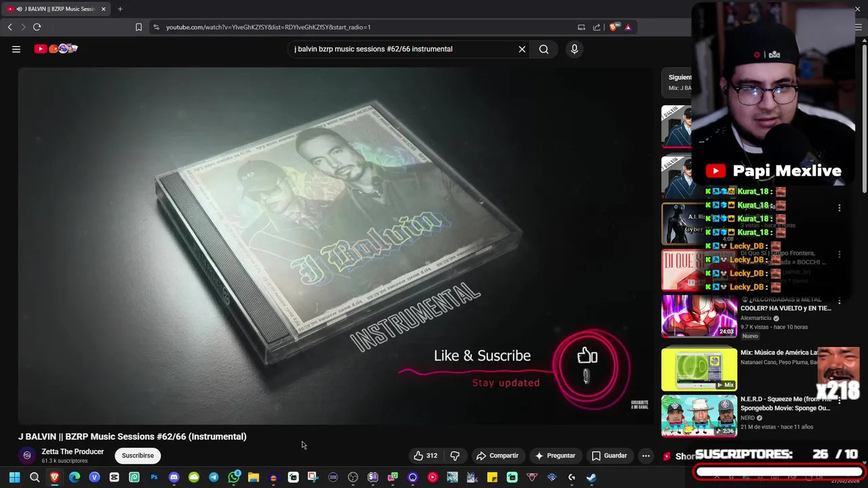Clear the YouTube search box text
Viewport: 868px width, 488px height.
pyautogui.click(x=522, y=49)
